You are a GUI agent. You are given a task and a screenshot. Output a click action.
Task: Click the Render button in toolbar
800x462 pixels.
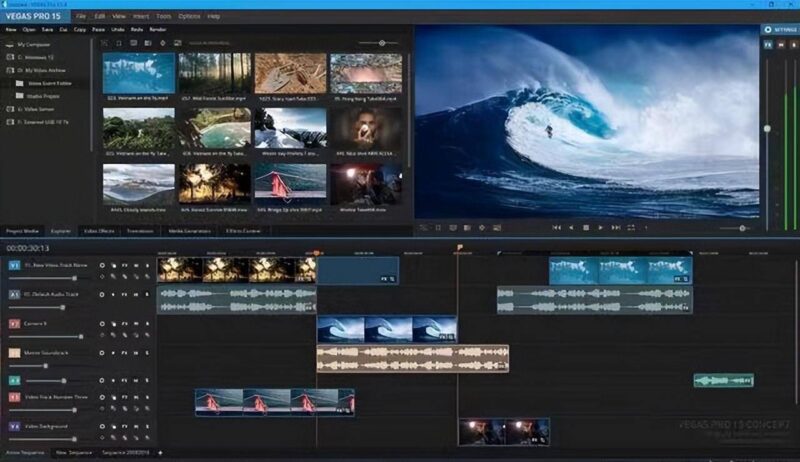[x=157, y=30]
